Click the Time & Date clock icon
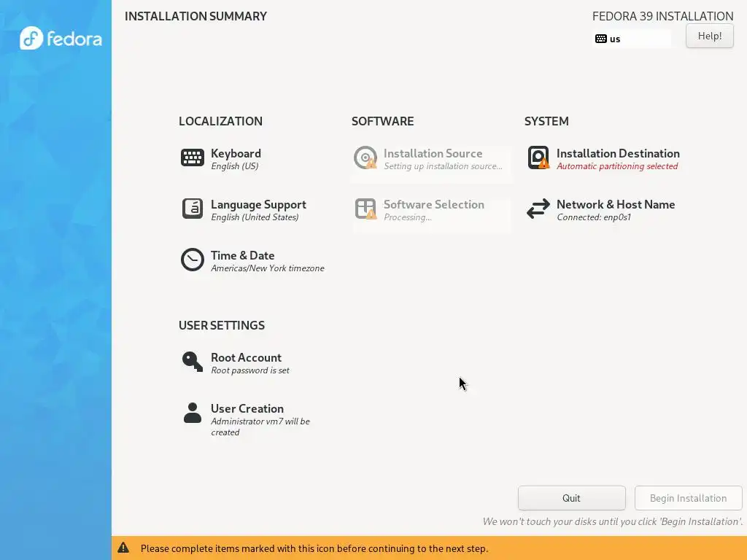This screenshot has width=747, height=560. pyautogui.click(x=193, y=260)
